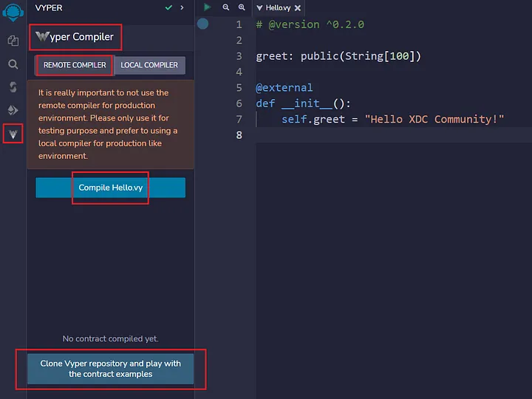This screenshot has height=399, width=532.
Task: Click the green Run script play icon
Action: click(x=208, y=7)
